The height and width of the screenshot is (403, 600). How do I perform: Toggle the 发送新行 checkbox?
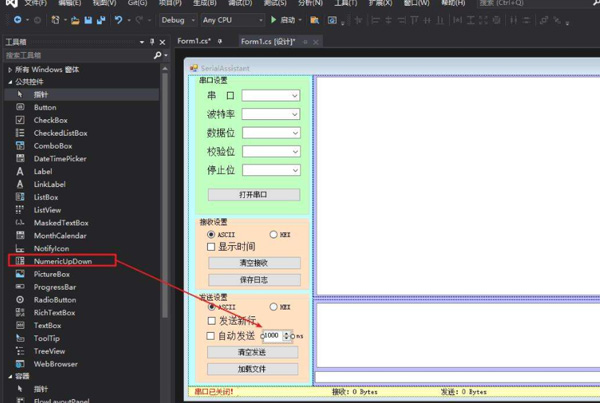pyautogui.click(x=212, y=321)
